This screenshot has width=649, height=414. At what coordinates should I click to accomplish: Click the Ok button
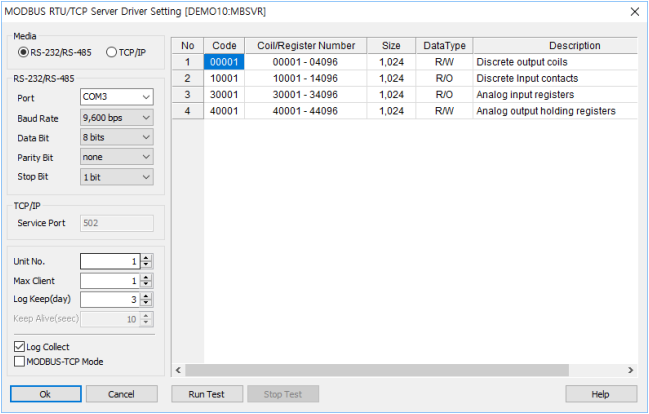(46, 394)
